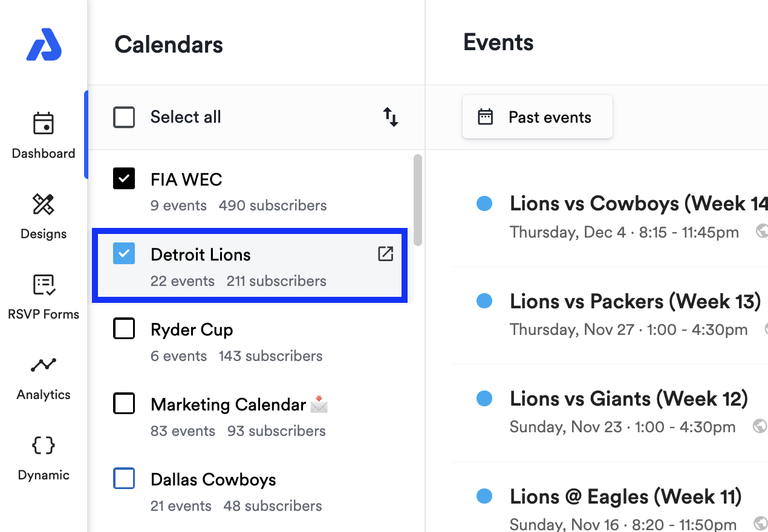
Task: Check the Ryder Cup calendar checkbox
Action: pyautogui.click(x=124, y=329)
